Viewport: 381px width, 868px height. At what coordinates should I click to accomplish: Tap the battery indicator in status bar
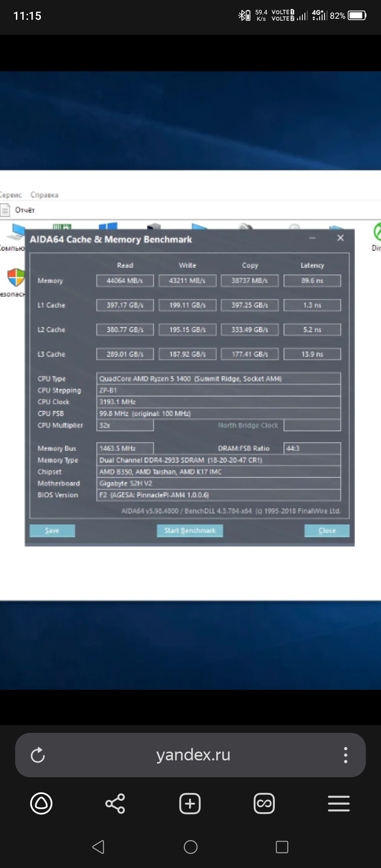point(357,16)
